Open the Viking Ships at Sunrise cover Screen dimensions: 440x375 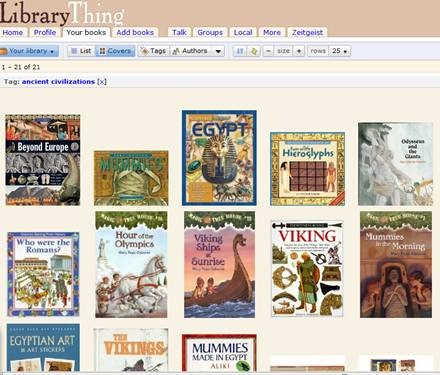pyautogui.click(x=219, y=264)
